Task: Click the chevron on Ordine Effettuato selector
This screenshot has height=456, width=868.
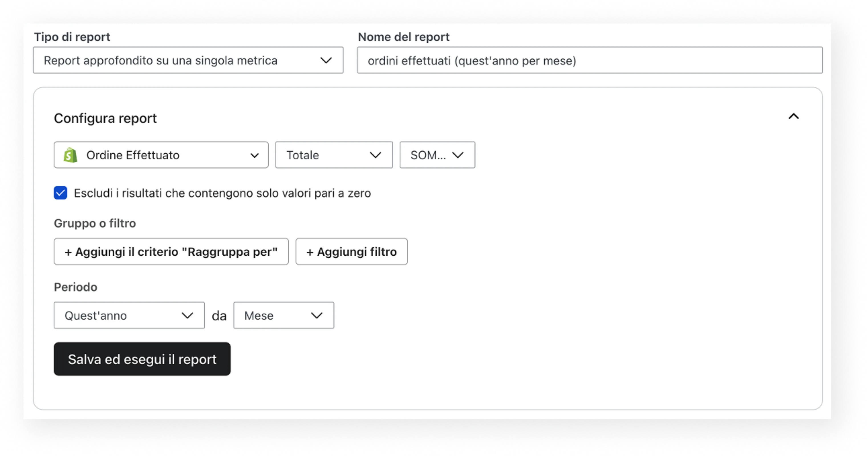Action: click(255, 155)
